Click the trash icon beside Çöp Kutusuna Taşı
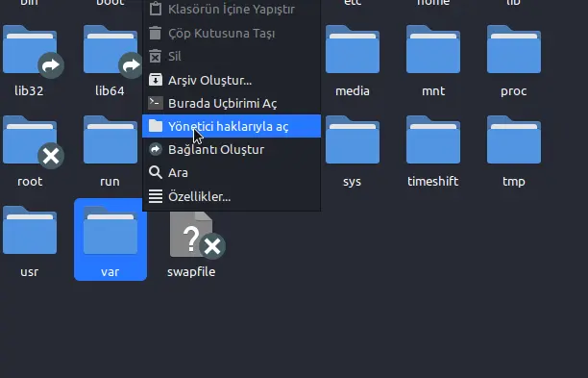 [x=156, y=33]
